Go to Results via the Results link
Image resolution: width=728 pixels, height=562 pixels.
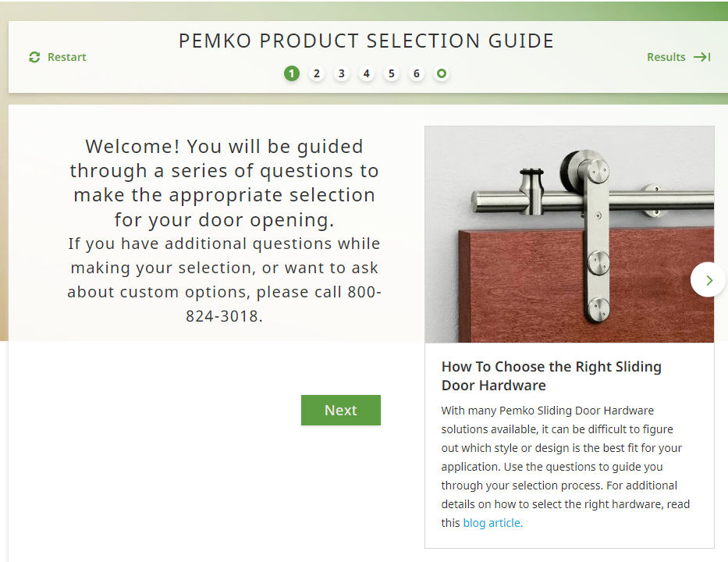(666, 56)
